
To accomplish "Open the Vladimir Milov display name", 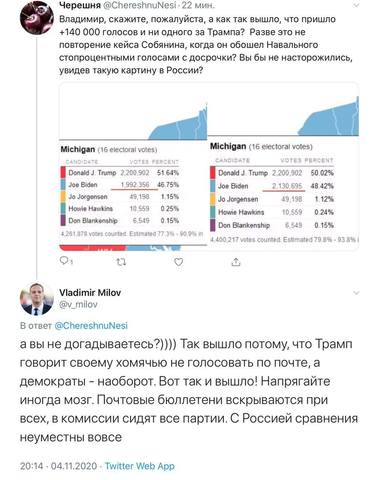I will pos(90,293).
